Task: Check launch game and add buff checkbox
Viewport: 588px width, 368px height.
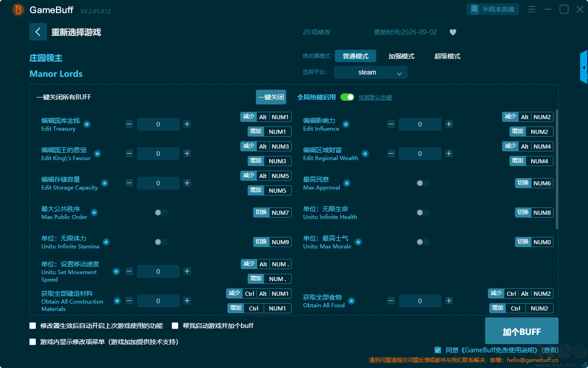Action: pos(175,326)
